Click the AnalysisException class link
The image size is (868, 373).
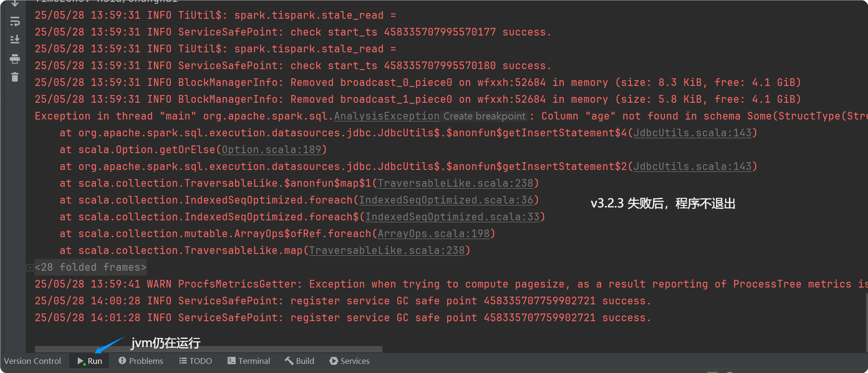pos(386,116)
